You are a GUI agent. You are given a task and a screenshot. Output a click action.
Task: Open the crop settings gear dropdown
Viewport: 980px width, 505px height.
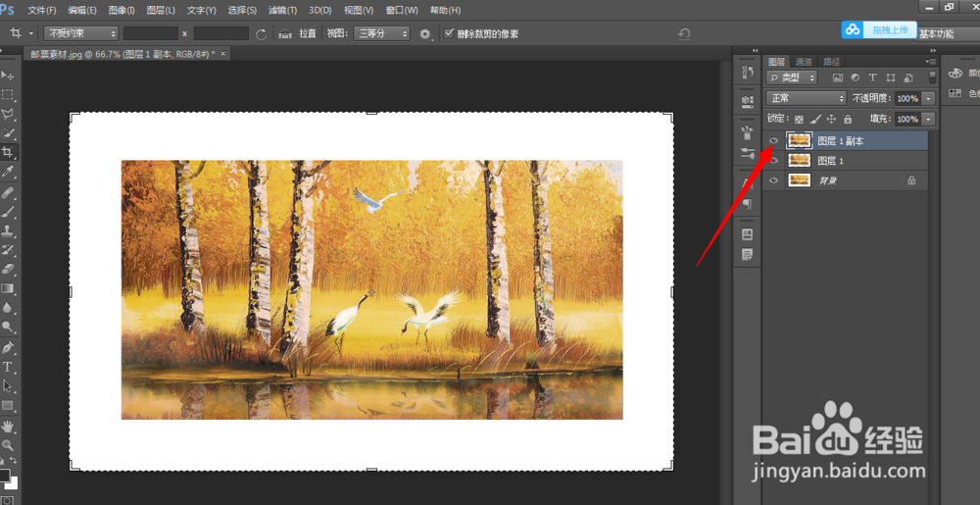(x=427, y=34)
